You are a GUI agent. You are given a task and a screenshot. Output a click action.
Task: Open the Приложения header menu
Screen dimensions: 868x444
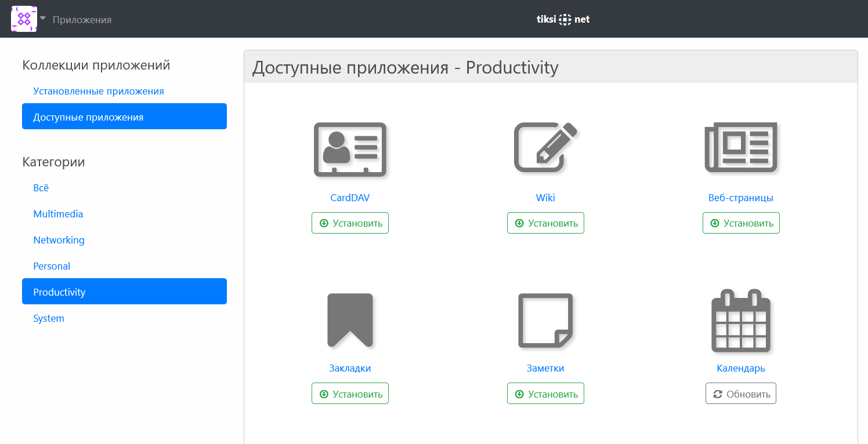pos(82,20)
